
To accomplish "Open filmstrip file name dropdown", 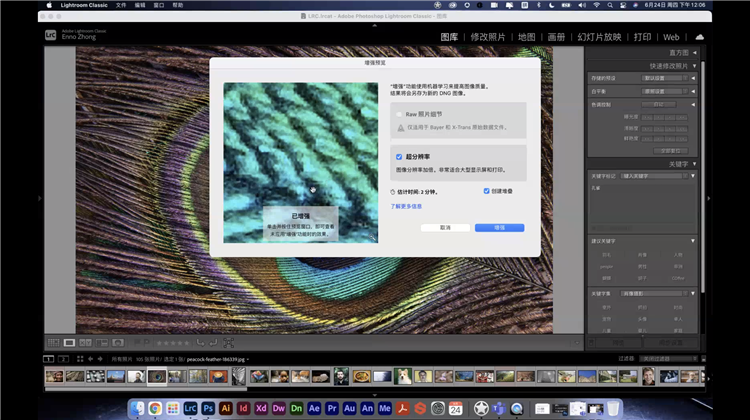I will point(248,359).
